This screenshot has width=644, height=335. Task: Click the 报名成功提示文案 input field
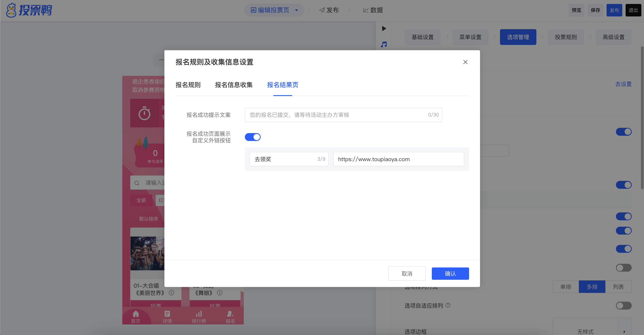(338, 115)
